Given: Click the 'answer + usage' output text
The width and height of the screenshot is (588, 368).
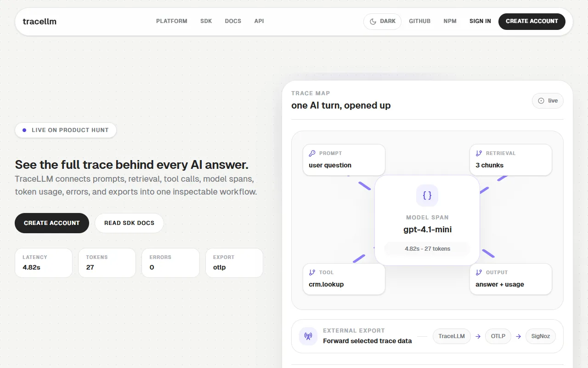Looking at the screenshot, I should [500, 284].
